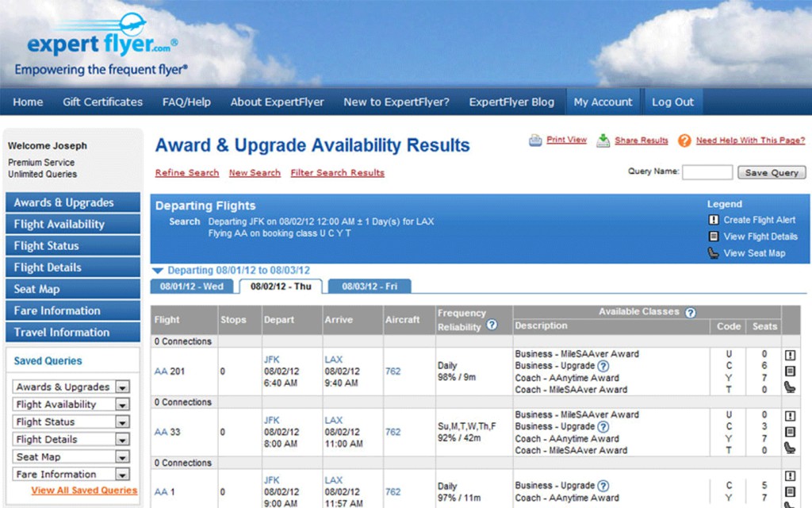Open the Seat Map saved queries dropdown

click(x=122, y=457)
